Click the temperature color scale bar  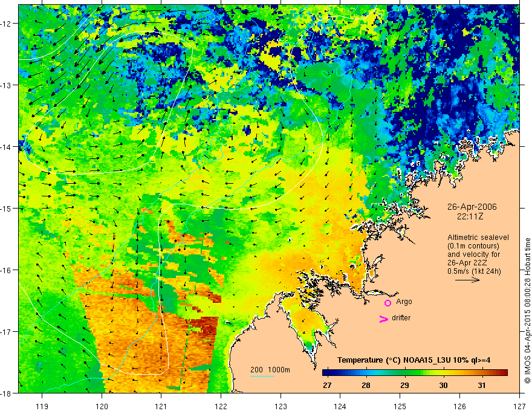(x=415, y=372)
